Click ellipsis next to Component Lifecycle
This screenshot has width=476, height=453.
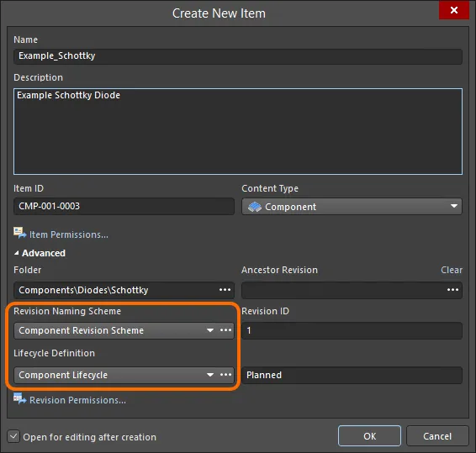pyautogui.click(x=225, y=375)
